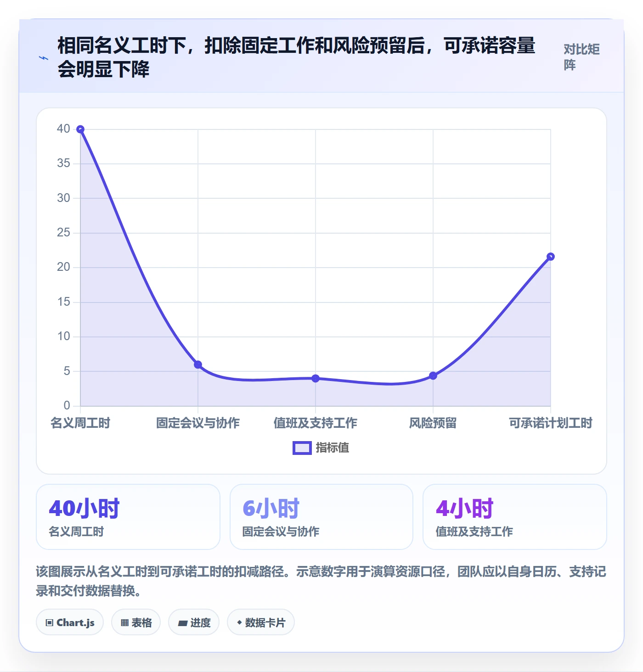Click the card title starting with 相同名义工时下
This screenshot has width=643, height=672.
point(296,57)
